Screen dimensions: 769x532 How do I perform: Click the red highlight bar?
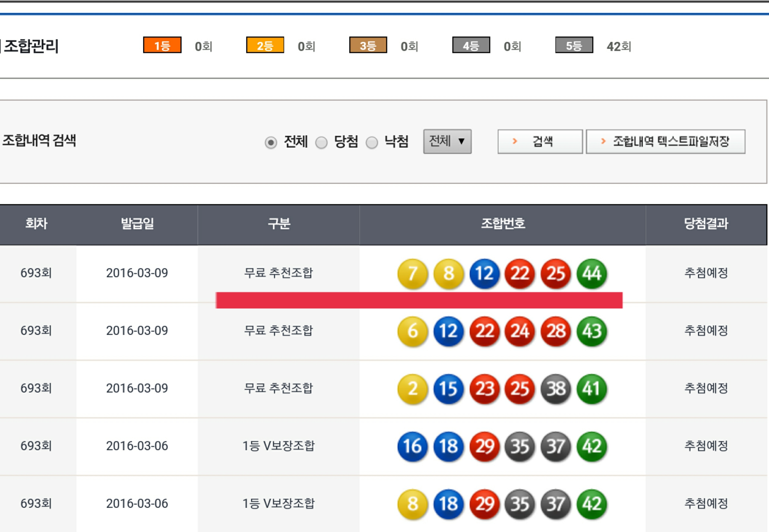[x=419, y=300]
